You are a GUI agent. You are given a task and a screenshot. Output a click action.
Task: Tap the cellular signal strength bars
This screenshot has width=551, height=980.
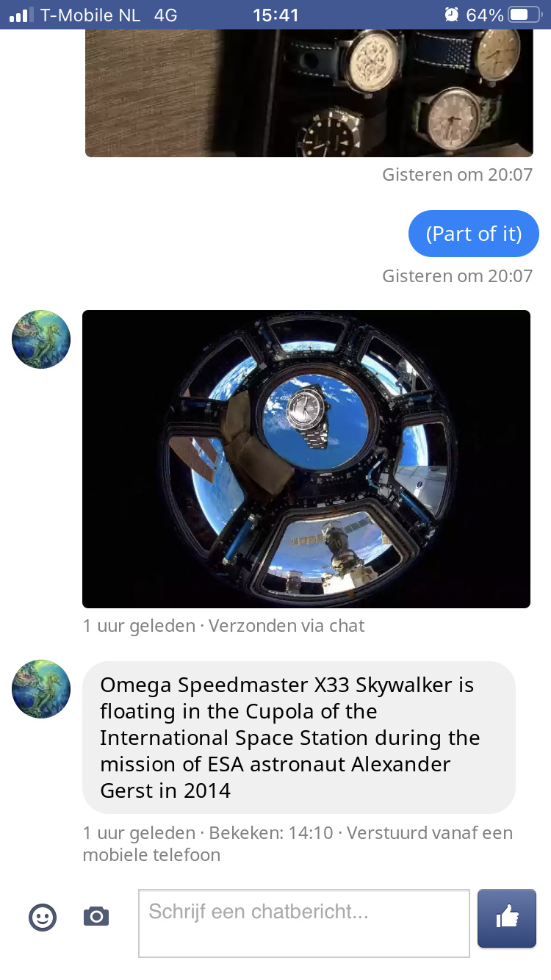point(22,15)
